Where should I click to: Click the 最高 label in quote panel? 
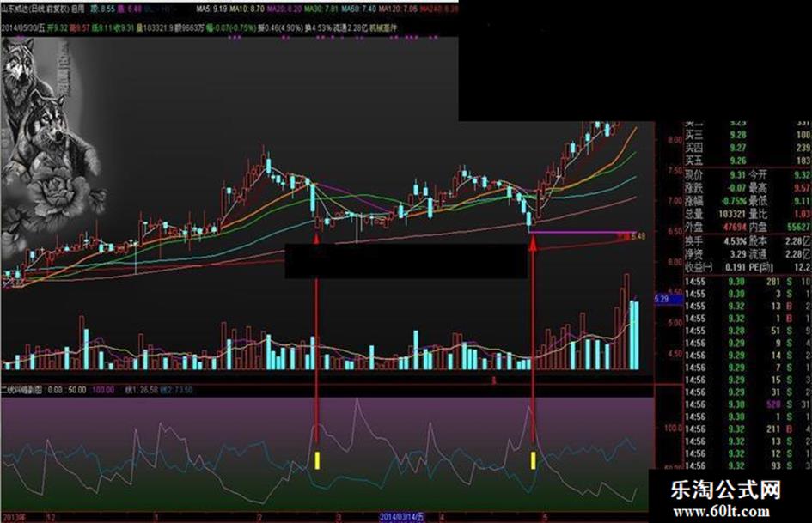click(x=758, y=188)
